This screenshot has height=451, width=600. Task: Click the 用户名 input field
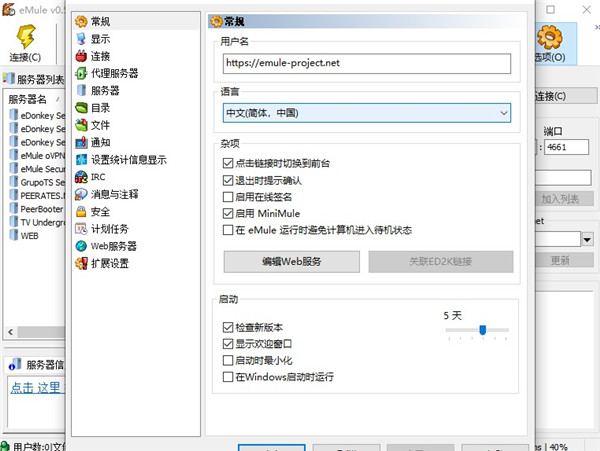367,63
